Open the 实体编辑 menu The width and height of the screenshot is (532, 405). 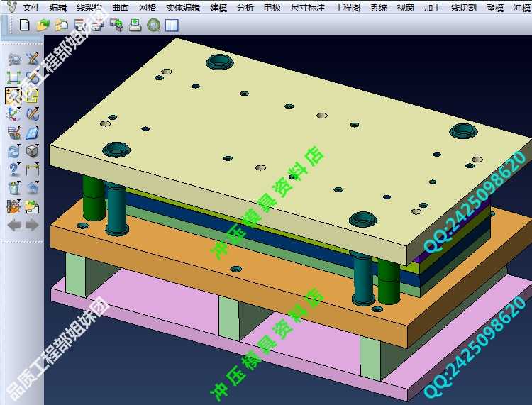[x=183, y=8]
